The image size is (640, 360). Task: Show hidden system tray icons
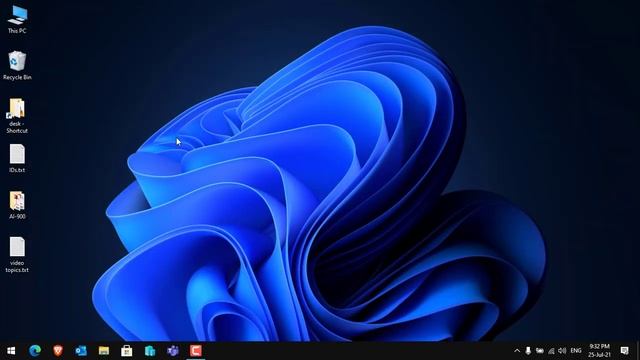pos(517,351)
